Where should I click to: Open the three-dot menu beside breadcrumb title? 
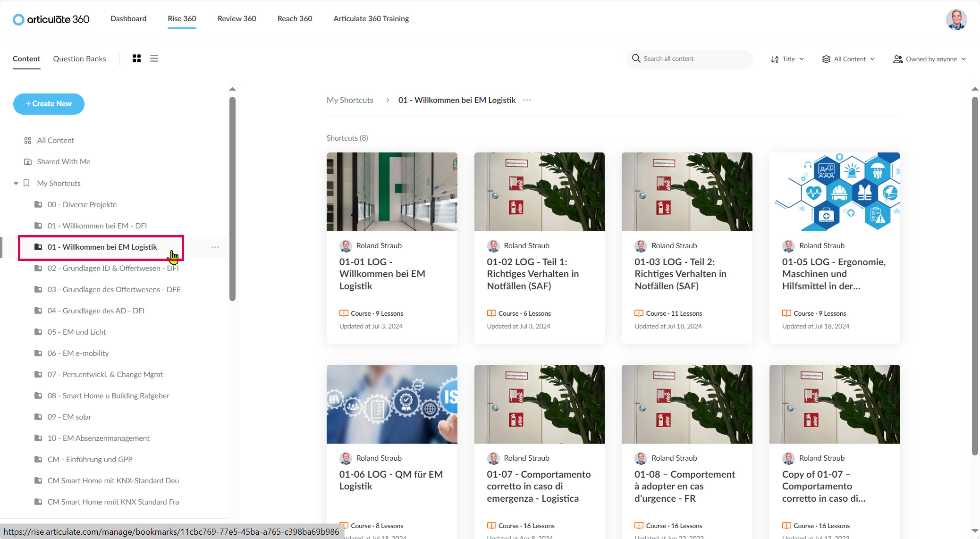pos(527,100)
